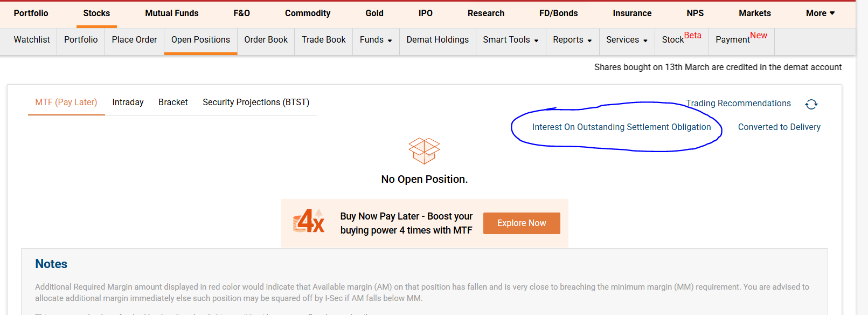Expand the Smart Tools dropdown
This screenshot has width=868, height=315.
point(510,40)
